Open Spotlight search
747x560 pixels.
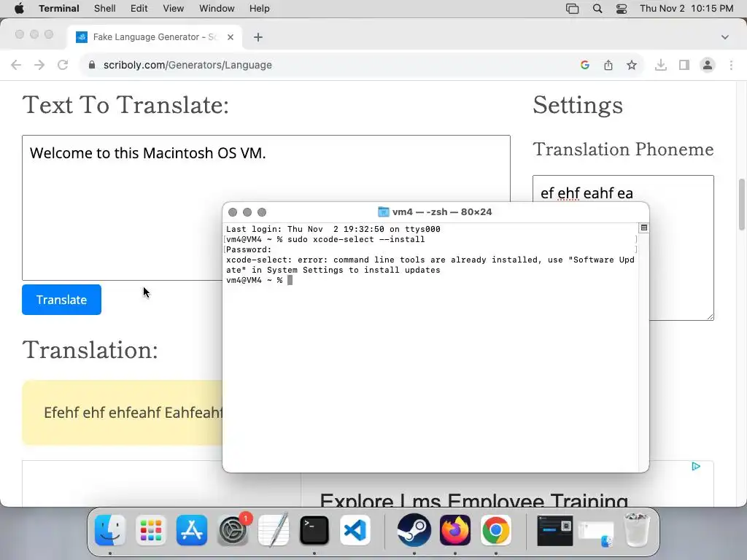click(597, 9)
